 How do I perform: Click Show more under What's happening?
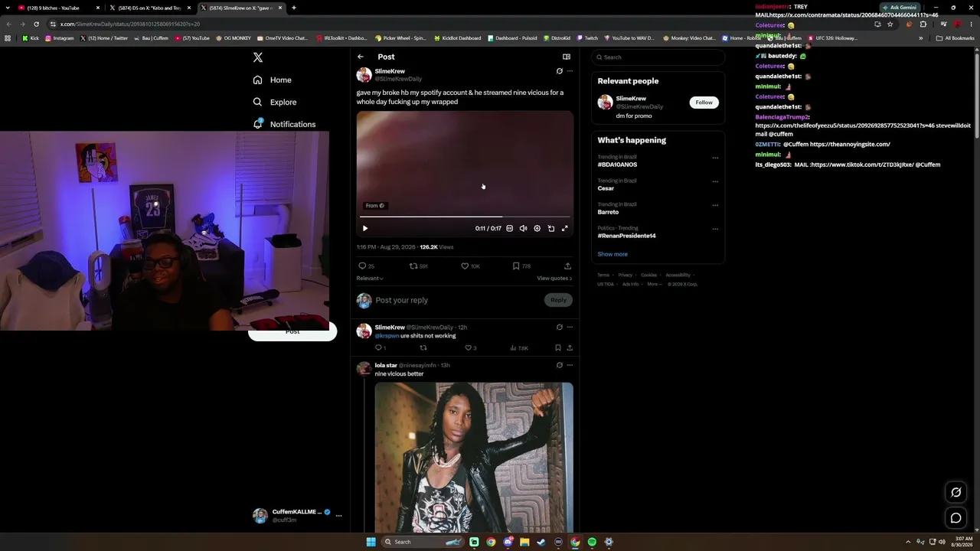click(x=612, y=254)
